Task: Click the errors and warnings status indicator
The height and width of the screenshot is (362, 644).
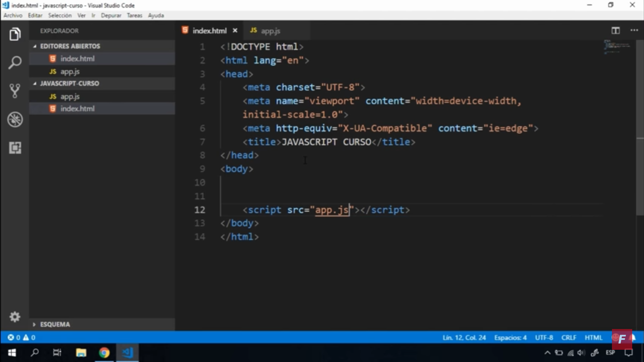Action: pyautogui.click(x=21, y=337)
